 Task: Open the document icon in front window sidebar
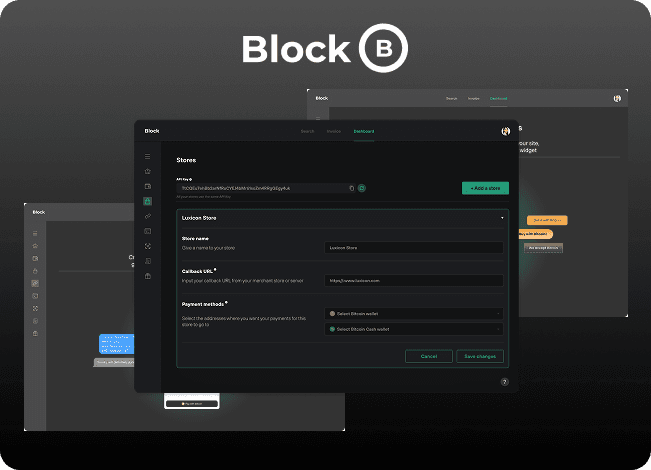pyautogui.click(x=147, y=261)
